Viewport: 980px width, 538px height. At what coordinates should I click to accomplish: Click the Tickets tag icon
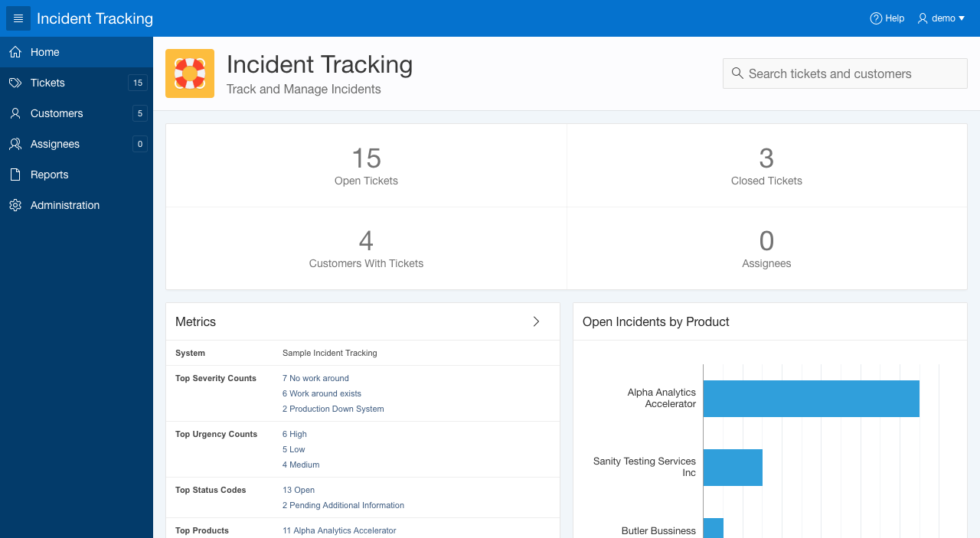[x=15, y=83]
